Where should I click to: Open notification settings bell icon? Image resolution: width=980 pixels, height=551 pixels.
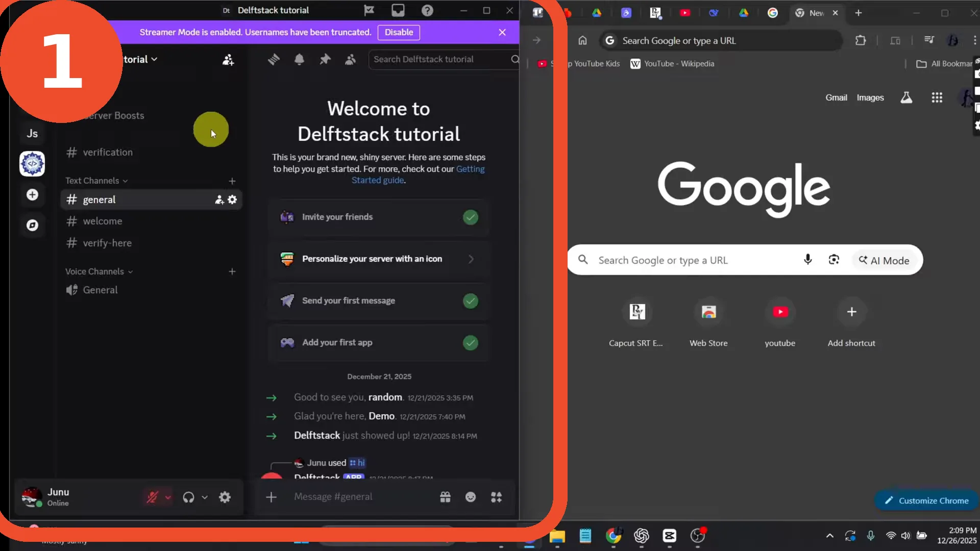click(x=299, y=59)
